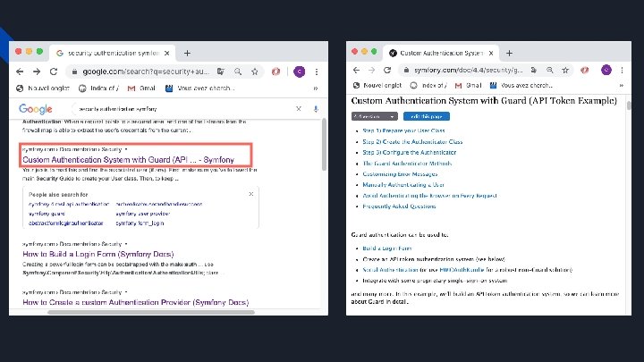Click zoom magnifier icon in Symfony window
Screen dimensions: 644x362
(549, 71)
